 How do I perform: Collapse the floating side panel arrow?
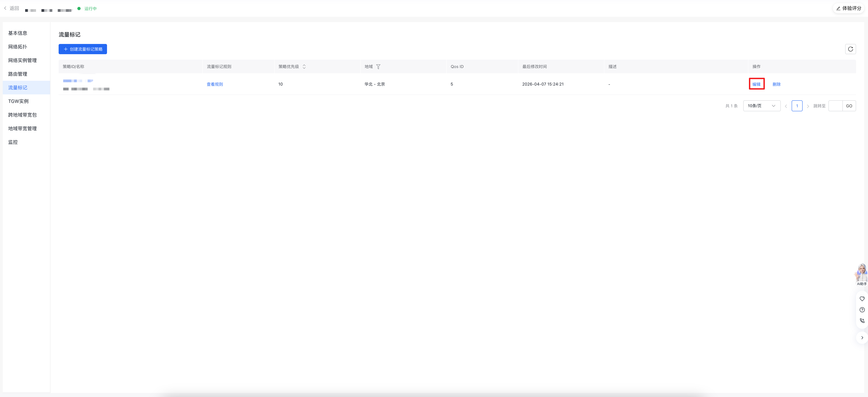(x=862, y=338)
